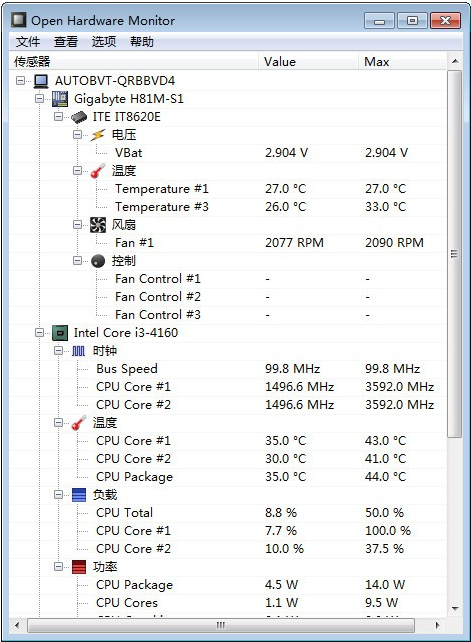Click the fan icon next to 风扇
The image size is (471, 642).
tap(98, 225)
